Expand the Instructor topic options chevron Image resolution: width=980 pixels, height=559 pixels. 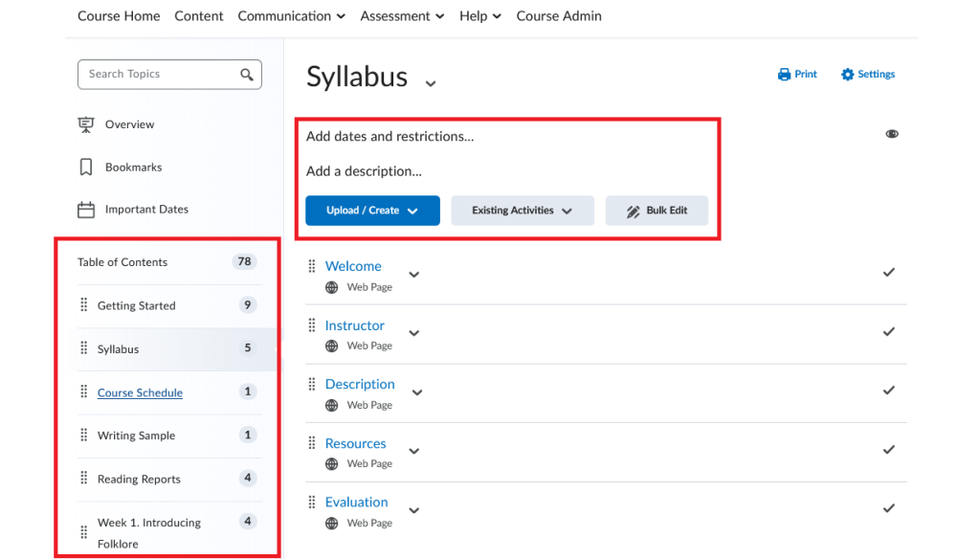(413, 333)
